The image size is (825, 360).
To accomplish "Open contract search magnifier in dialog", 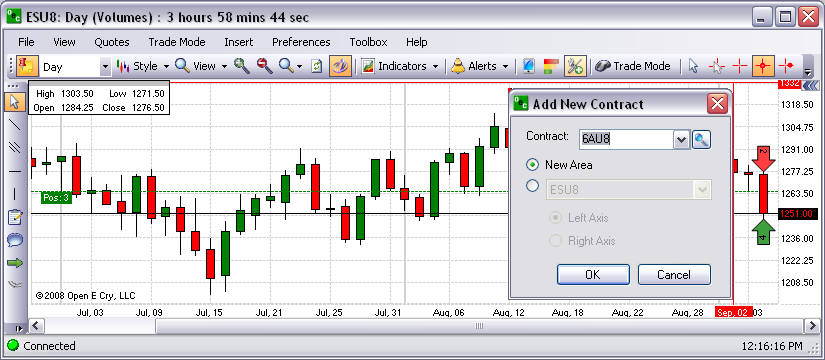I will coord(701,139).
